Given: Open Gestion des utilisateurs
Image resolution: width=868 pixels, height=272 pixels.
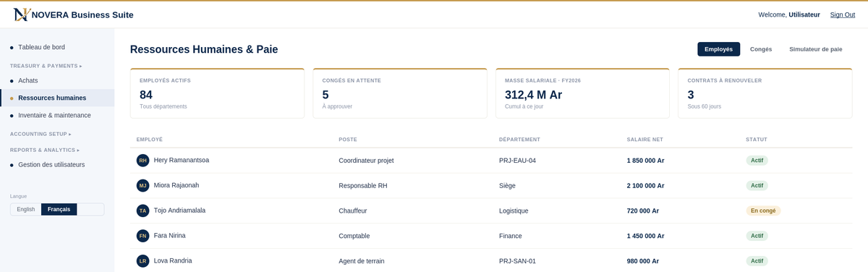Looking at the screenshot, I should pos(57,164).
